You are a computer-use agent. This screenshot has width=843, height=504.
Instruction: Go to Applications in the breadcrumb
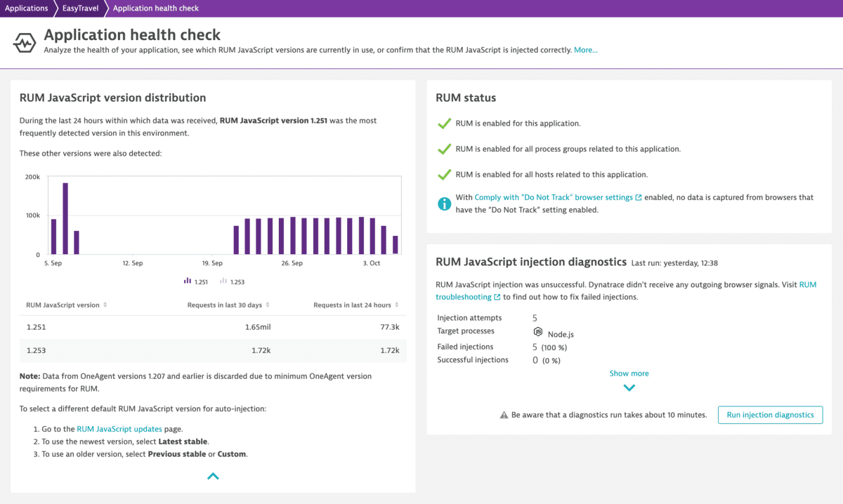tap(27, 8)
